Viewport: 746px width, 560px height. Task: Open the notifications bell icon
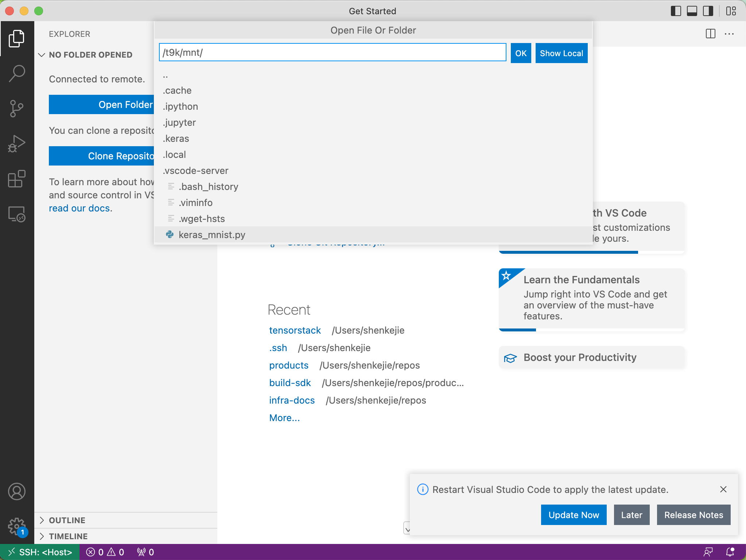[730, 552]
